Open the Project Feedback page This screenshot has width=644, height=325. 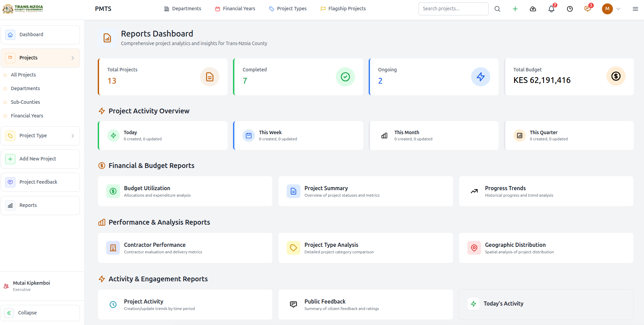(40, 182)
